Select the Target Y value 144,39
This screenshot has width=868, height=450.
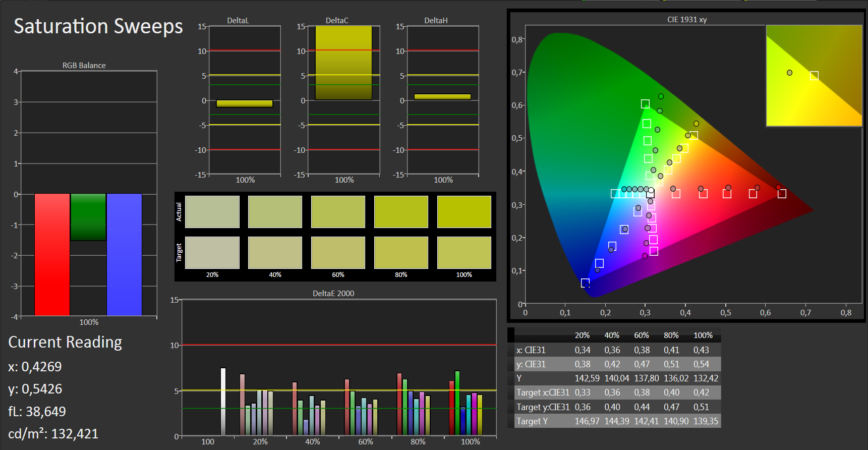click(617, 421)
